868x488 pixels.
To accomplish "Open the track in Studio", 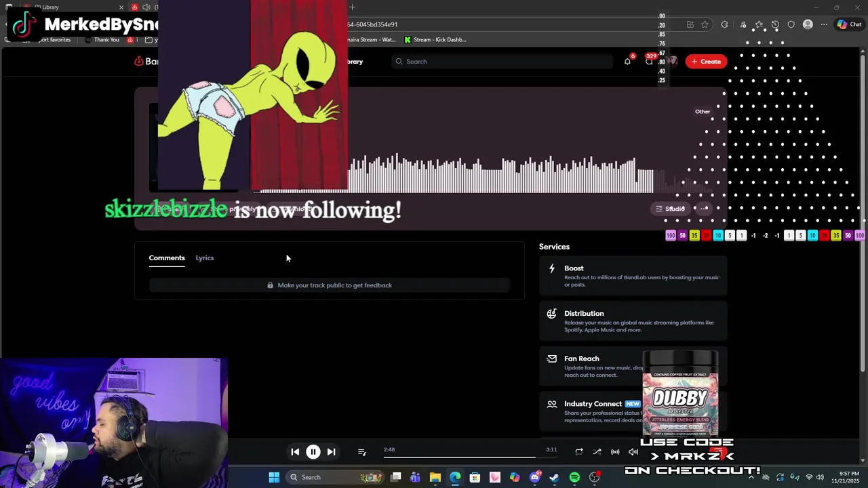I will 670,209.
